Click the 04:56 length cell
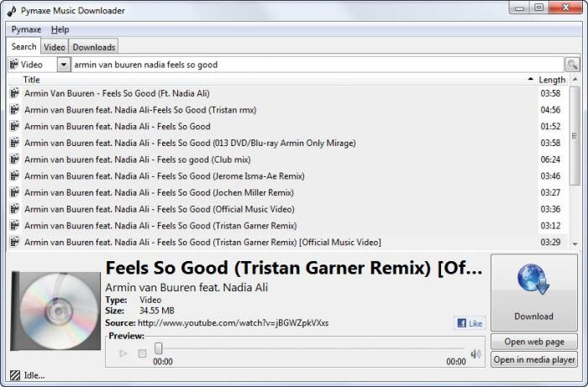Screen dimensions: 588x387 [x=550, y=110]
